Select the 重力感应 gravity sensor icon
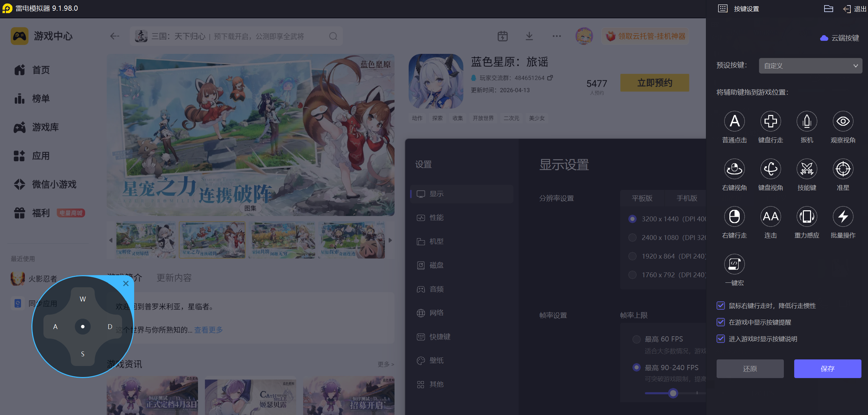Screen dimensions: 868x415 [x=807, y=217]
